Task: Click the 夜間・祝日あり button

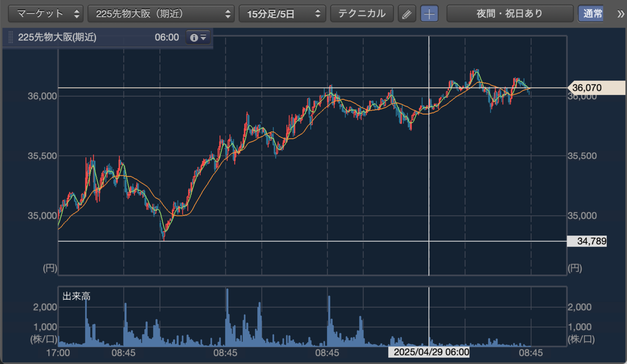Action: 509,14
